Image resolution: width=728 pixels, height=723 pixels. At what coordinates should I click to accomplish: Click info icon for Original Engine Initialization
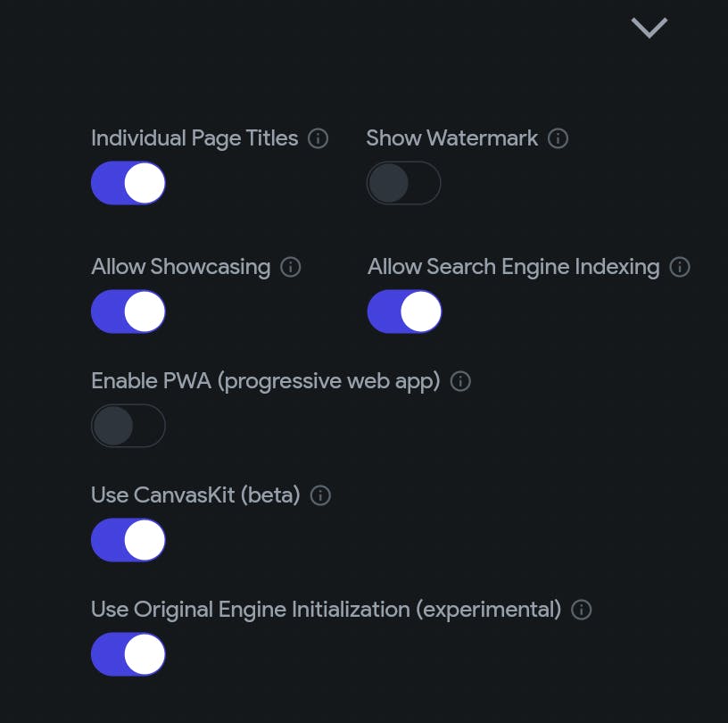pos(582,610)
